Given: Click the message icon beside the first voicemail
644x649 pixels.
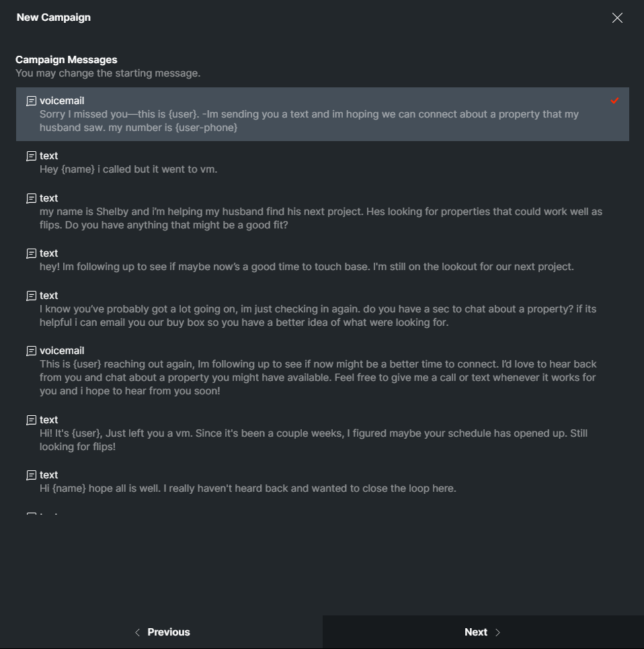Looking at the screenshot, I should (30, 100).
